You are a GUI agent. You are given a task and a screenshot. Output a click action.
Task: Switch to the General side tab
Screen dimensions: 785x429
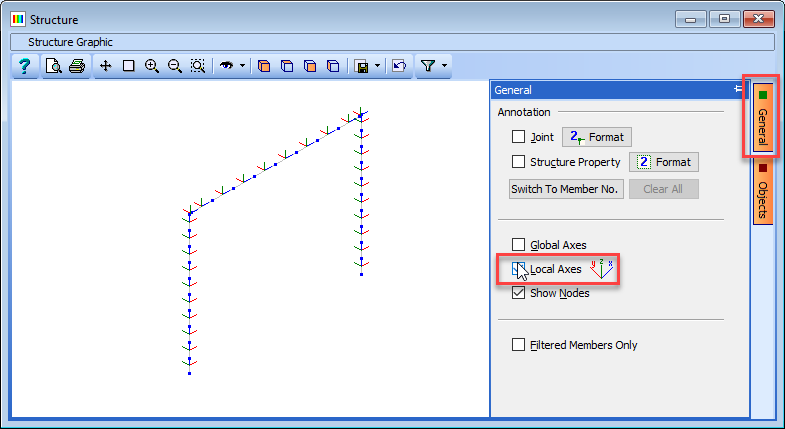click(762, 117)
